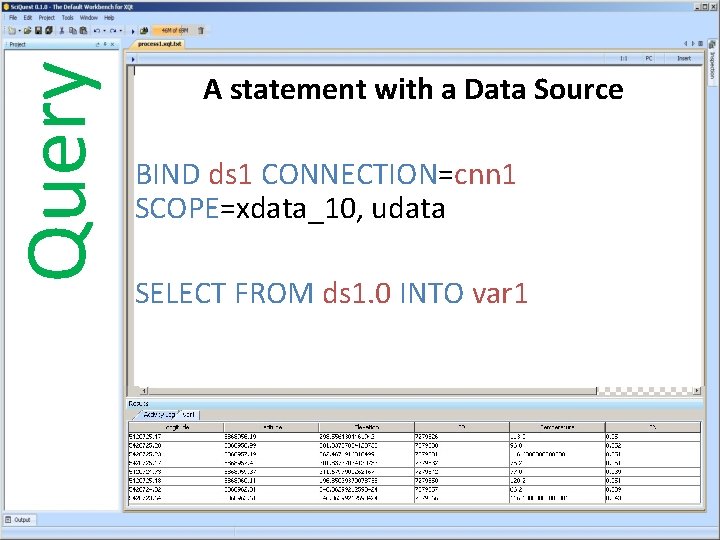720x540 pixels.
Task: Switch to the var1 results tab
Action: pyautogui.click(x=189, y=414)
